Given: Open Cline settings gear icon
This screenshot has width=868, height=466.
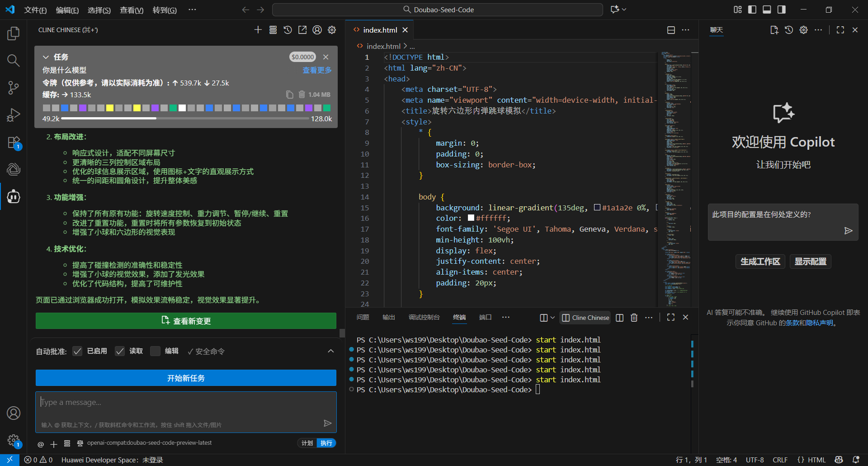Looking at the screenshot, I should click(x=332, y=30).
